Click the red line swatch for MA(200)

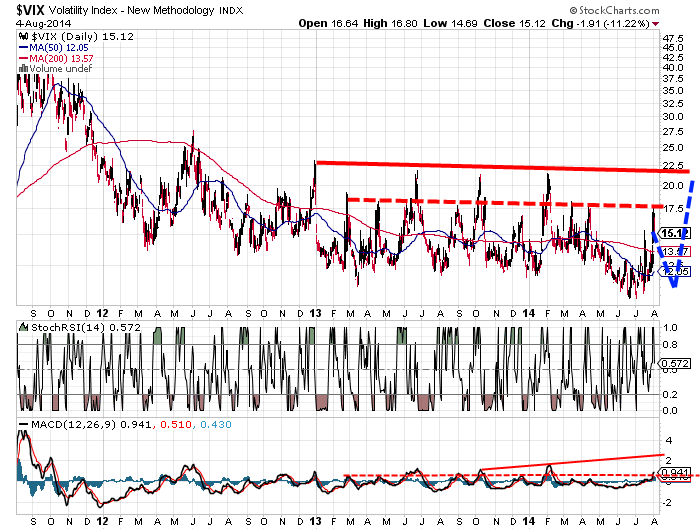(x=23, y=58)
